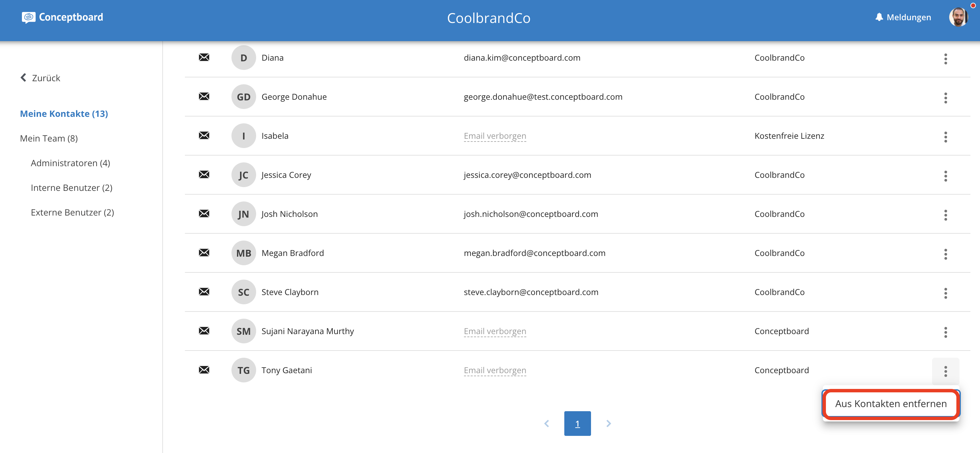
Task: Click email megan.bradford@conceptboard.com
Action: tap(535, 253)
